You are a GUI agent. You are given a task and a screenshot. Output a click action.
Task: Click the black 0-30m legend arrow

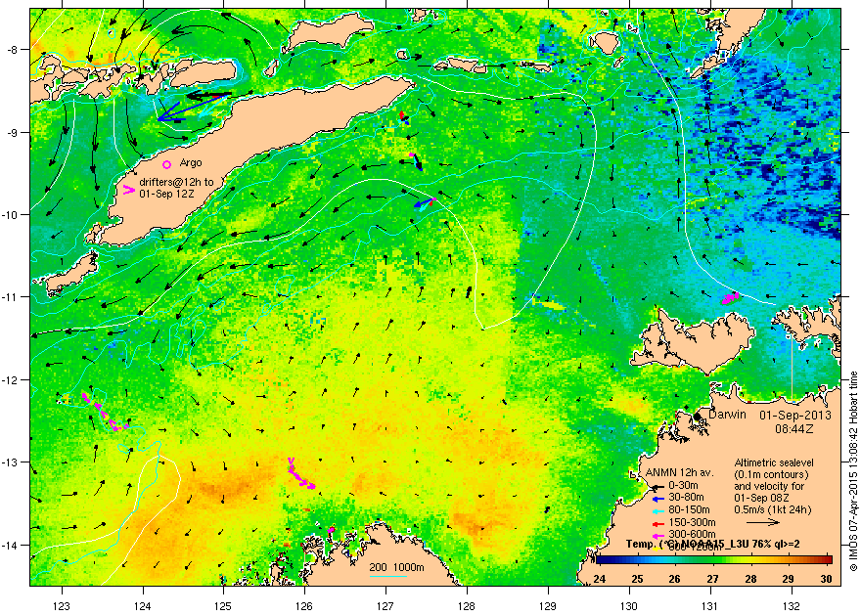657,486
